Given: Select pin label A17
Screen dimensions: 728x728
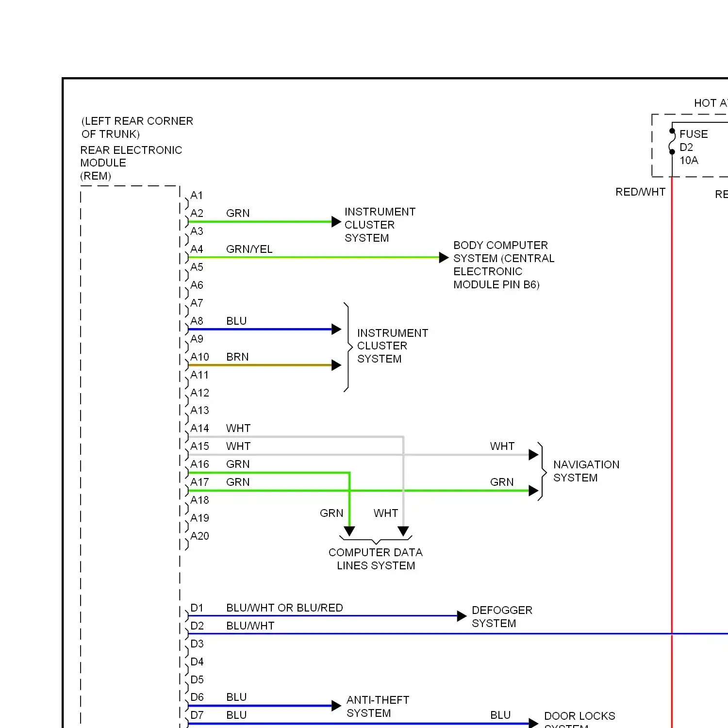Looking at the screenshot, I should point(199,482).
